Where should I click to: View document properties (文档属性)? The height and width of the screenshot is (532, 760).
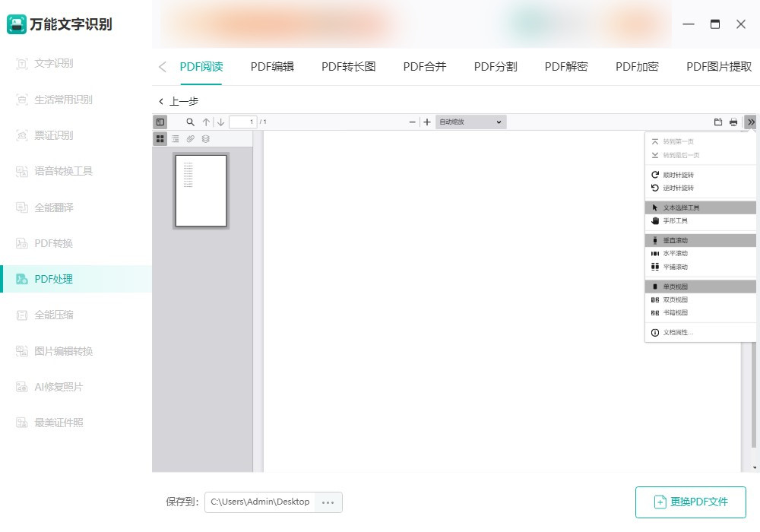point(678,332)
